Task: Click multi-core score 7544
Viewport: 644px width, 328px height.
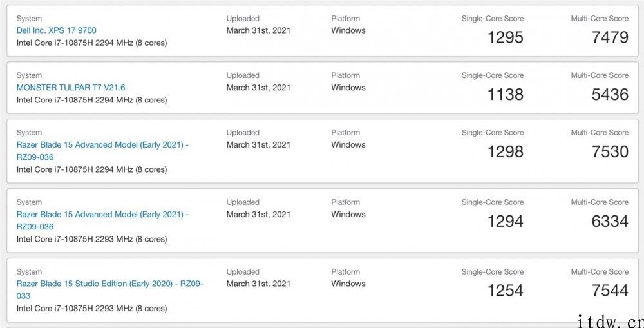Action: tap(610, 291)
